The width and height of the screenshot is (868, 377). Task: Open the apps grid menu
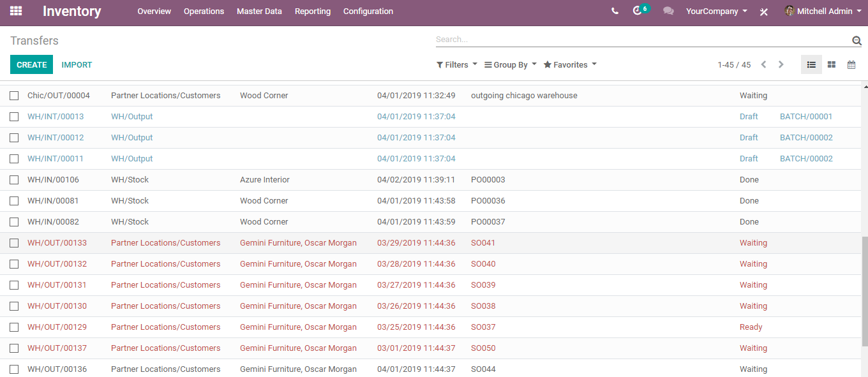(x=15, y=11)
